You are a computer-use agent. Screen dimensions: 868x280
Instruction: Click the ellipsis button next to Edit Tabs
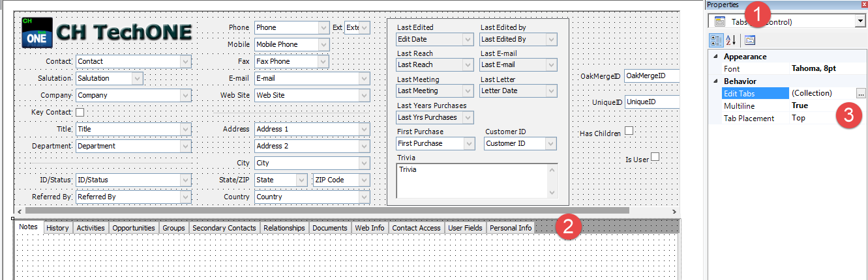tap(861, 93)
